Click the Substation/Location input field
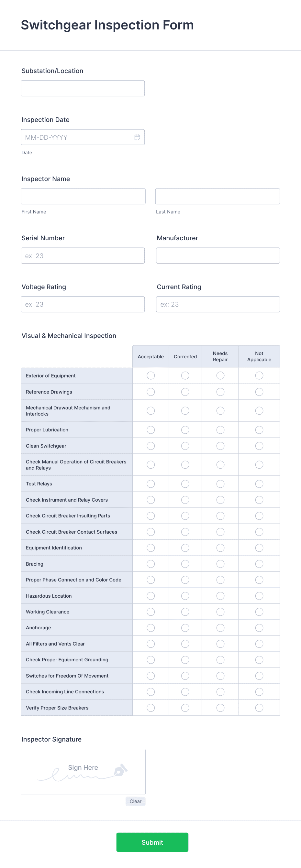The height and width of the screenshot is (868, 301). point(82,88)
